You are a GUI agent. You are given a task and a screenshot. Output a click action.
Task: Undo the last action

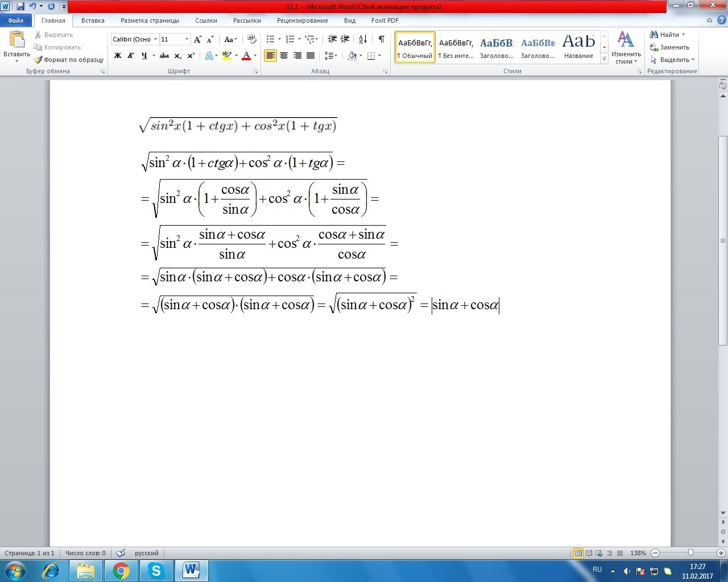coord(32,6)
